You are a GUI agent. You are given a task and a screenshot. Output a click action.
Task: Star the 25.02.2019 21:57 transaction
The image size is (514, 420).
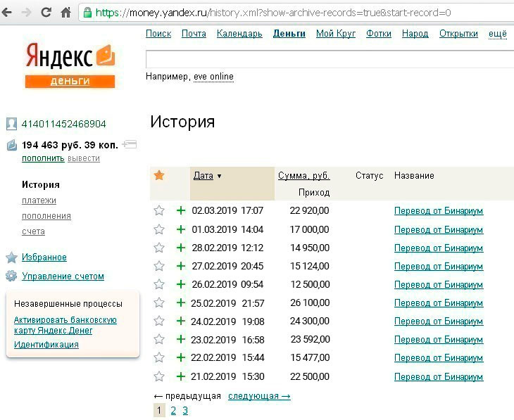point(159,303)
